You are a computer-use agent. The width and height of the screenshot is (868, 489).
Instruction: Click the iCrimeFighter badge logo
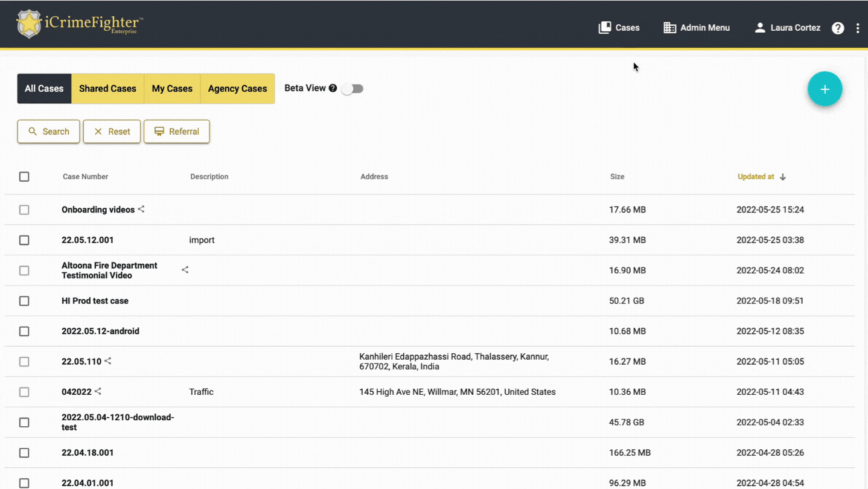click(x=28, y=24)
